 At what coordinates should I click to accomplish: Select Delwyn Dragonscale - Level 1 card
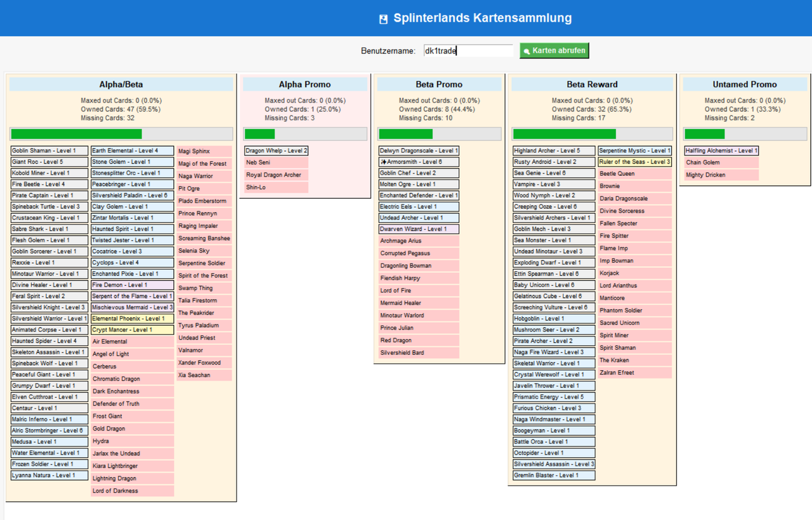[x=419, y=150]
